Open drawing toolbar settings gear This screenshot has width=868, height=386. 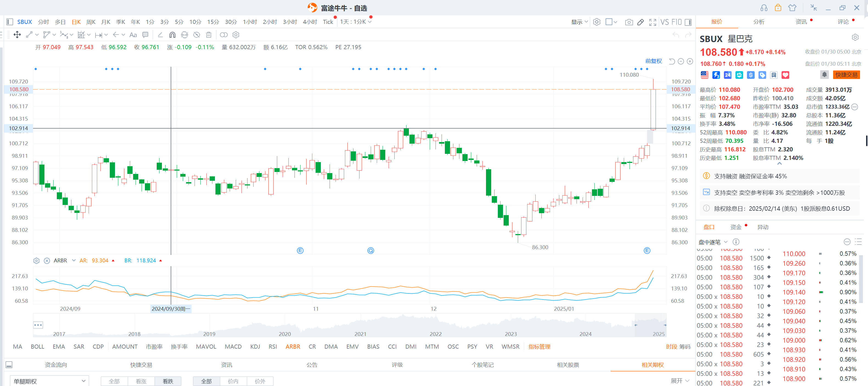pyautogui.click(x=236, y=35)
